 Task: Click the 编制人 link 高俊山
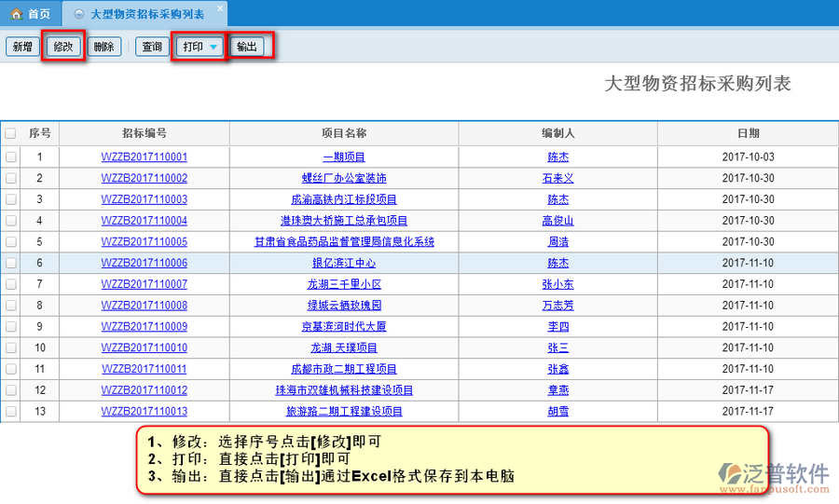pyautogui.click(x=557, y=221)
